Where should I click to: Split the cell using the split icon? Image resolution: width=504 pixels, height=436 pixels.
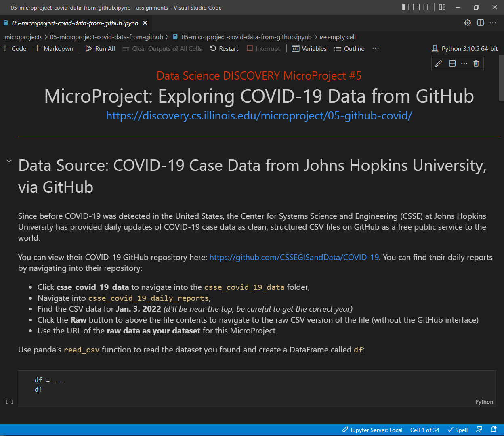452,63
